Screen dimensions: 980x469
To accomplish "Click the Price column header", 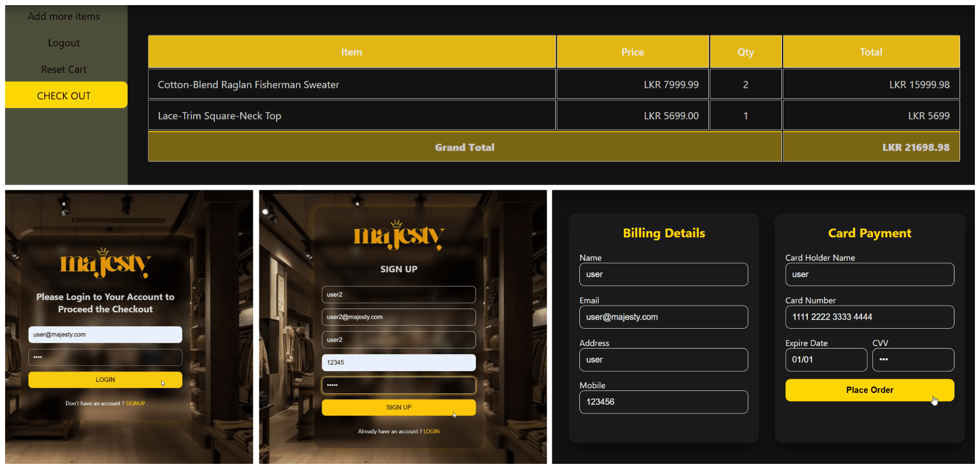I will coord(633,52).
